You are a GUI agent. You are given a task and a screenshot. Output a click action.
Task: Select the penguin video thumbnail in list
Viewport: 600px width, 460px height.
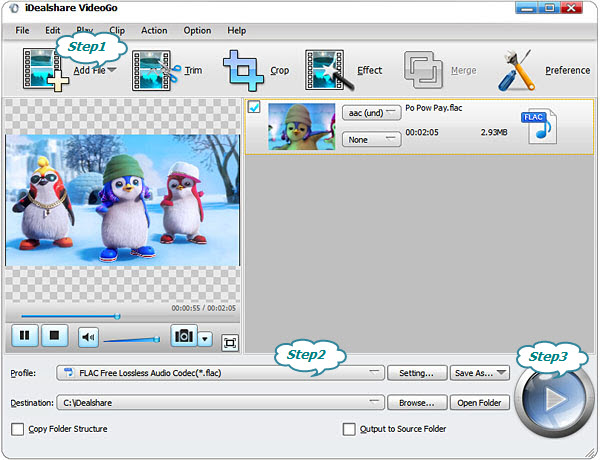pos(302,126)
